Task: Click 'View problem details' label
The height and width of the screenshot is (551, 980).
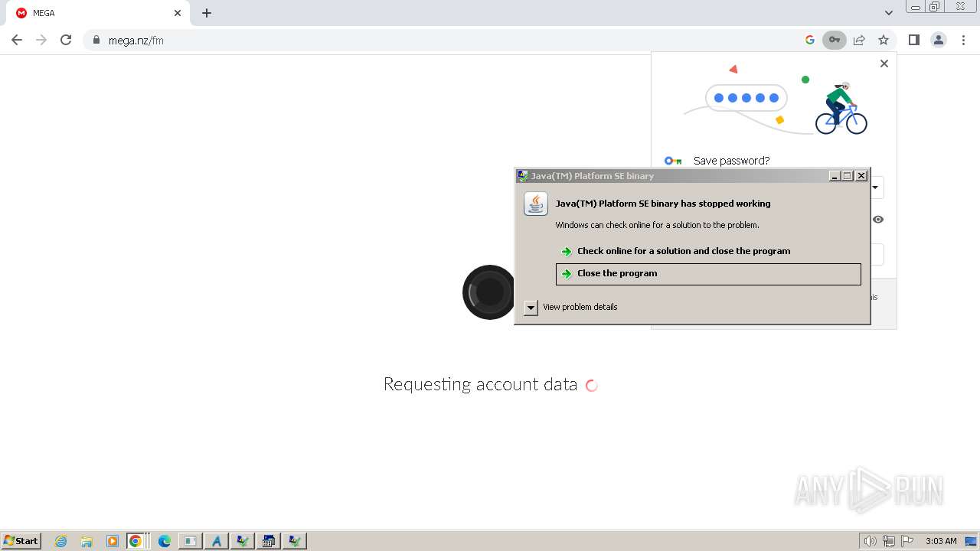Action: tap(580, 307)
